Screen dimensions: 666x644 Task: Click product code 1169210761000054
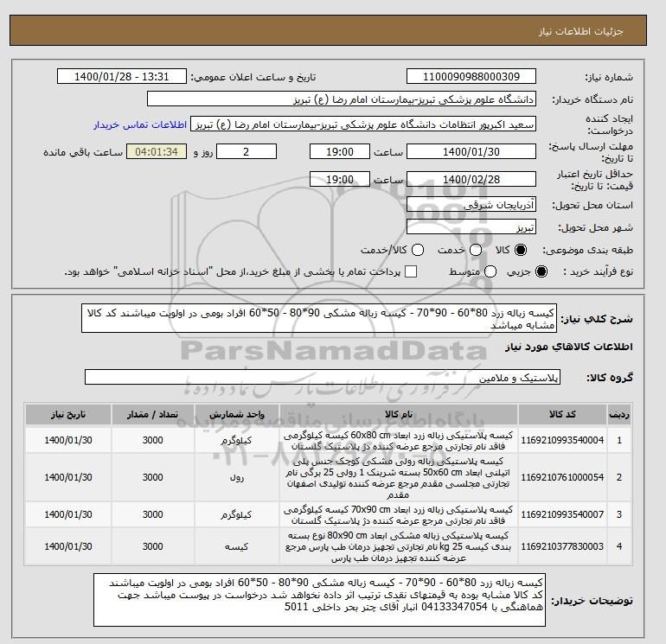562,477
